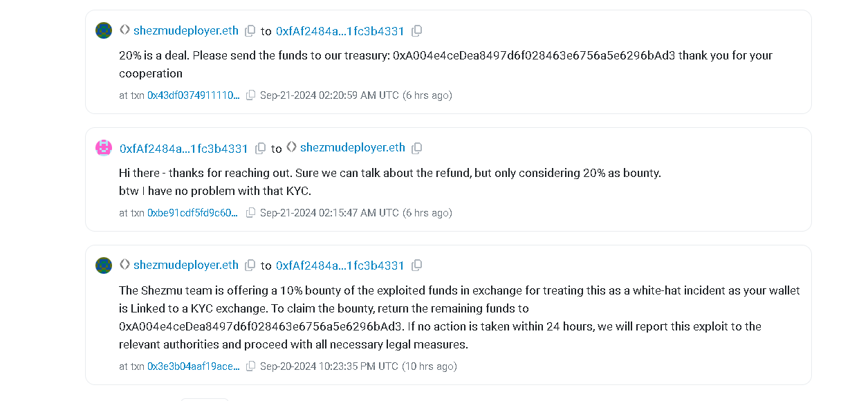Copy recipient address in the bottom message
The image size is (868, 401).
point(416,265)
